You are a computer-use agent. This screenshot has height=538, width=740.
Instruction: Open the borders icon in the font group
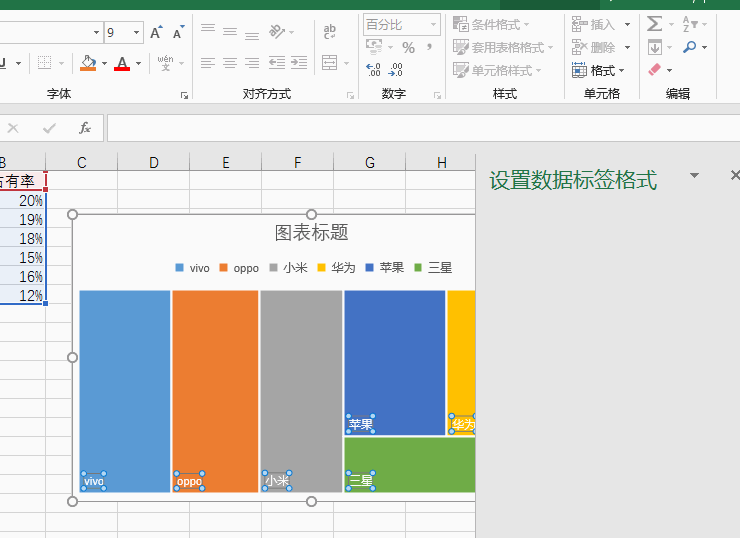click(x=44, y=63)
